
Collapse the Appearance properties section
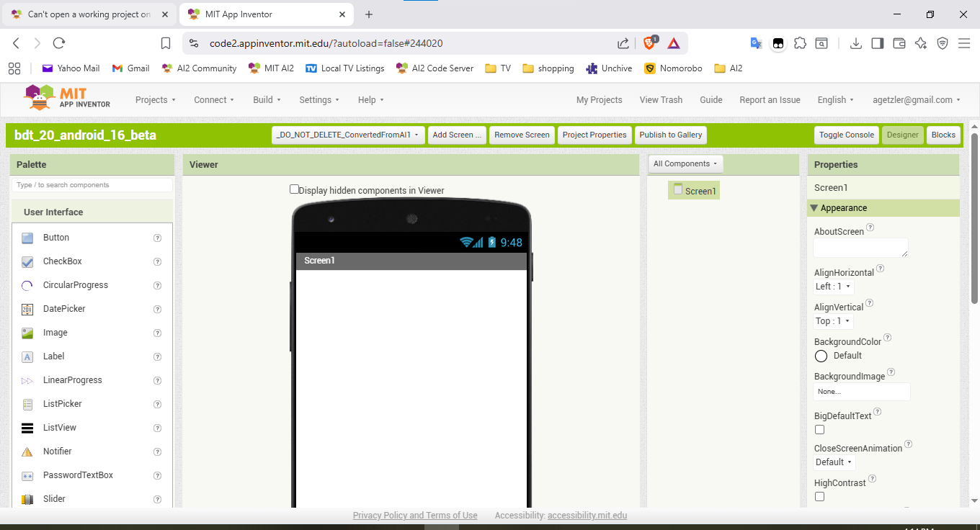click(x=814, y=208)
